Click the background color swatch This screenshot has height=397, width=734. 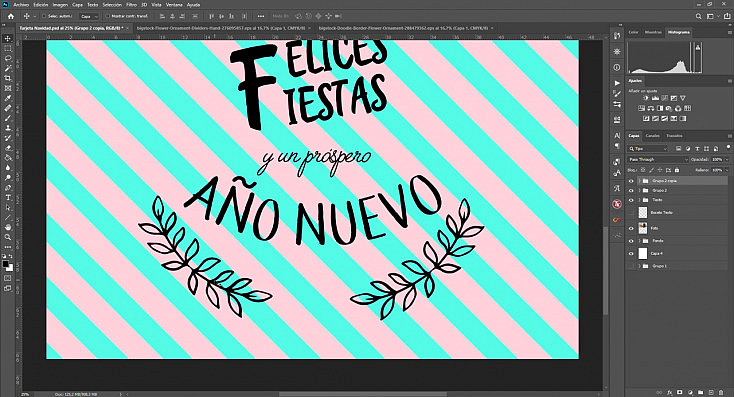point(9,268)
